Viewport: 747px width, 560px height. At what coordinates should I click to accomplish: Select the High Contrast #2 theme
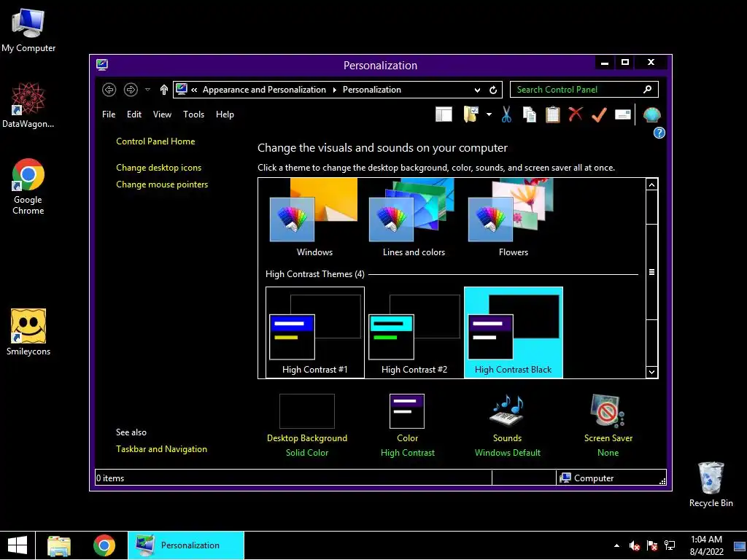(414, 332)
